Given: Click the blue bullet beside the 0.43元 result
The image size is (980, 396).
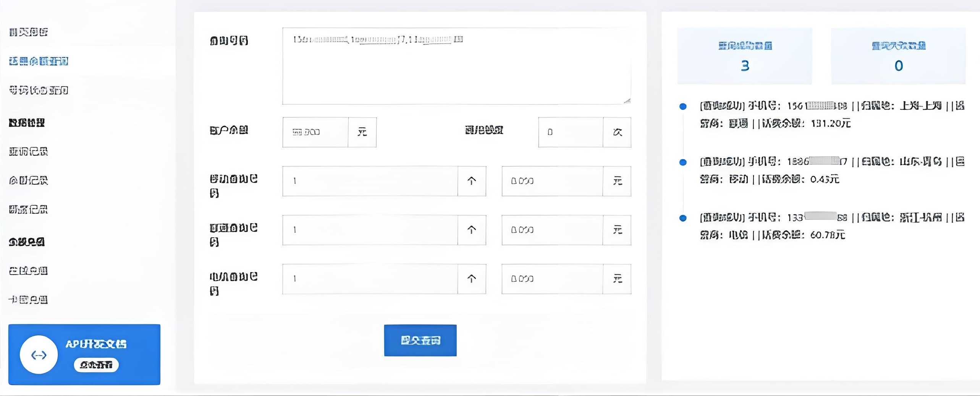Looking at the screenshot, I should (683, 162).
